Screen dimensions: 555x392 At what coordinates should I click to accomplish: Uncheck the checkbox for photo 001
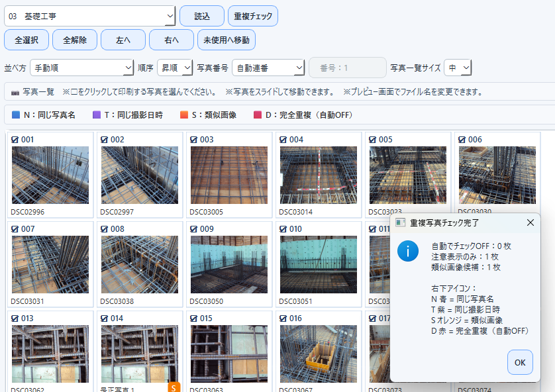[x=15, y=140]
